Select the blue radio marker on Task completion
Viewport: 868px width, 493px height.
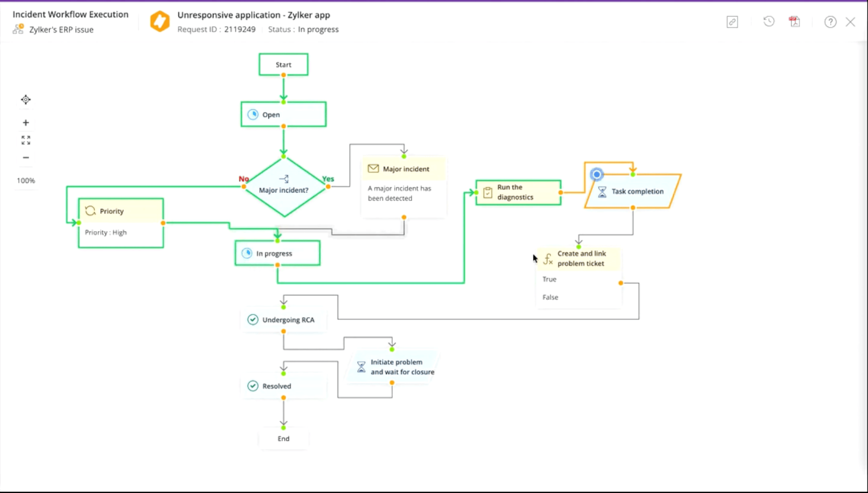point(596,174)
